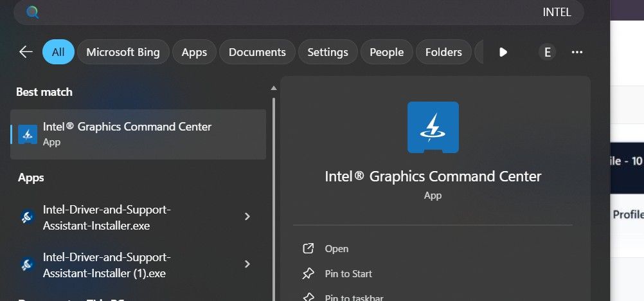This screenshot has height=301, width=644.
Task: Click the results list scroll-up arrow
Action: click(274, 88)
